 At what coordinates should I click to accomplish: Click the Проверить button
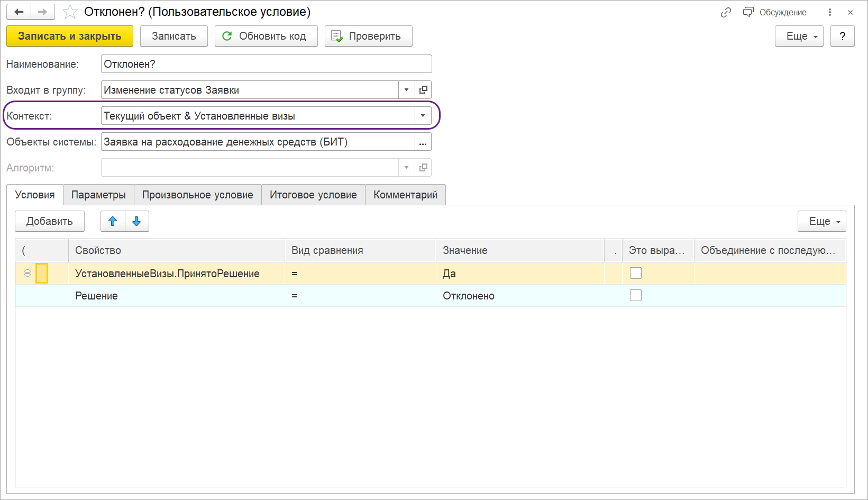[x=368, y=36]
